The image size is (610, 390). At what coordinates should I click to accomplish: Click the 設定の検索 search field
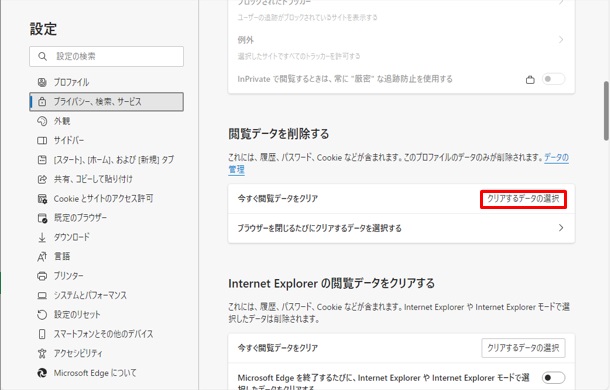[106, 56]
